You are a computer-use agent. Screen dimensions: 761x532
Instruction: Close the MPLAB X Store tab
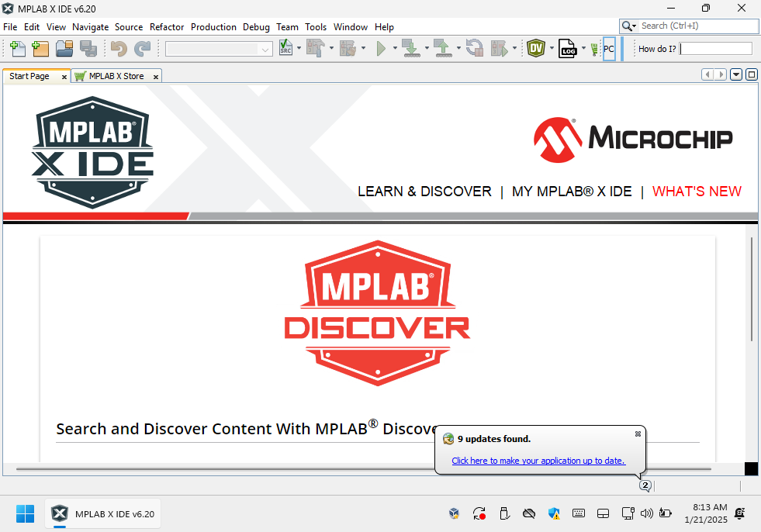coord(156,77)
